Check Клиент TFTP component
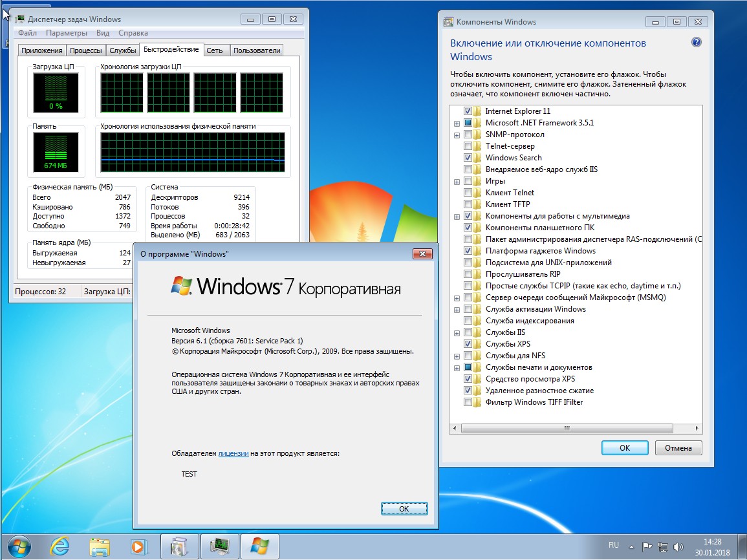The height and width of the screenshot is (560, 747). [468, 204]
